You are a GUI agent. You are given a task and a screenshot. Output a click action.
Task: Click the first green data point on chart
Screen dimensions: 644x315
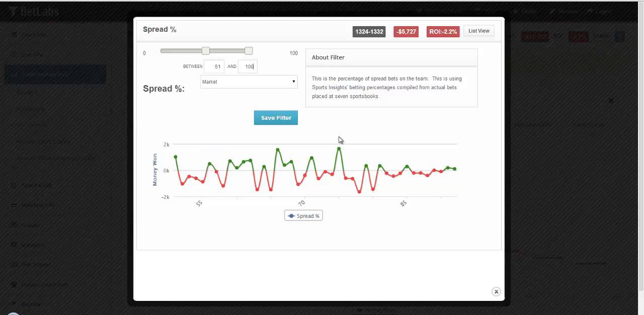[176, 157]
